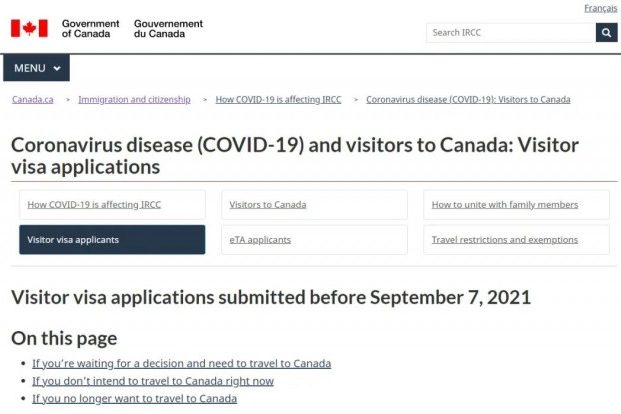Type in the Search IRCC field
Image resolution: width=621 pixels, height=414 pixels.
[510, 33]
